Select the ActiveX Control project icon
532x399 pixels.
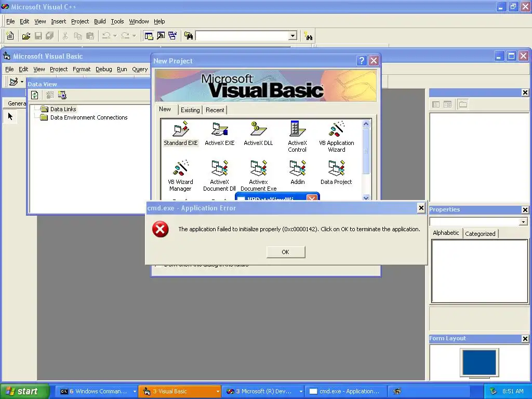tap(297, 137)
